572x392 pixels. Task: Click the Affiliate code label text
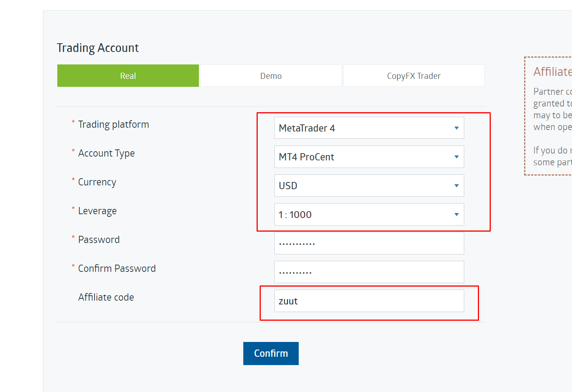(x=106, y=297)
